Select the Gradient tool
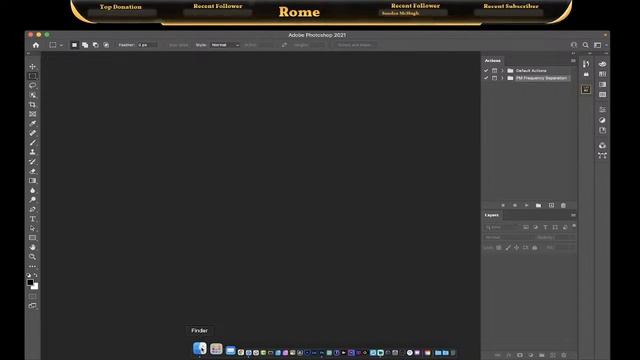 (33, 180)
